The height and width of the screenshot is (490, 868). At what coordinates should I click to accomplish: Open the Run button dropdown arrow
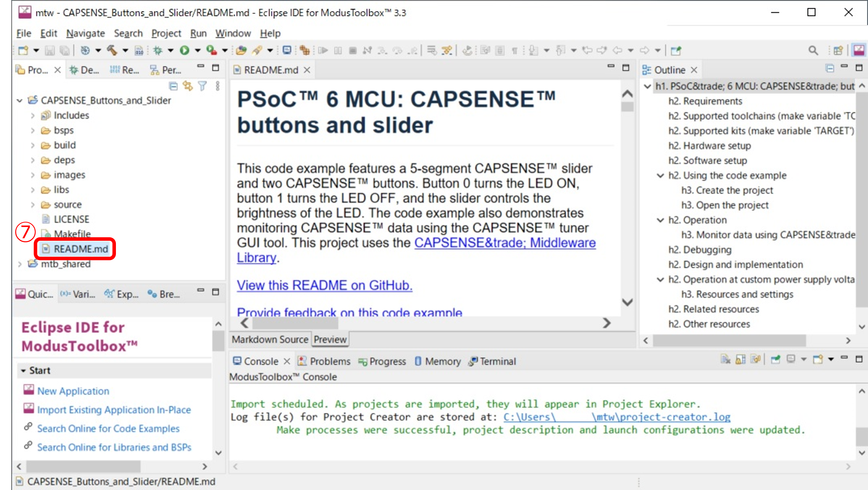coord(198,50)
